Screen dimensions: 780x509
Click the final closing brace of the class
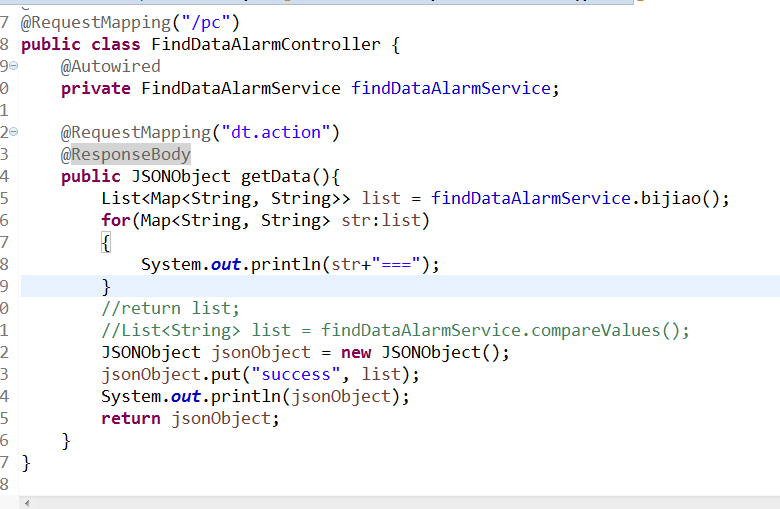click(26, 463)
